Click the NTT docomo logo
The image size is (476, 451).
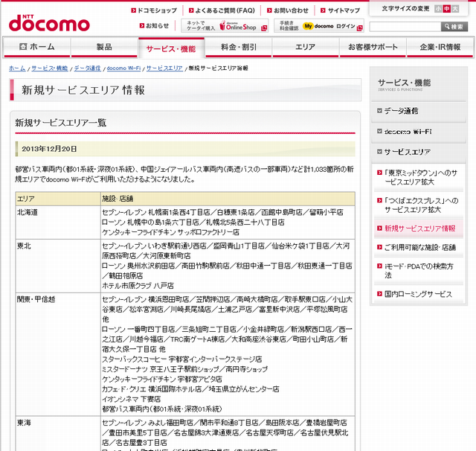coord(49,23)
